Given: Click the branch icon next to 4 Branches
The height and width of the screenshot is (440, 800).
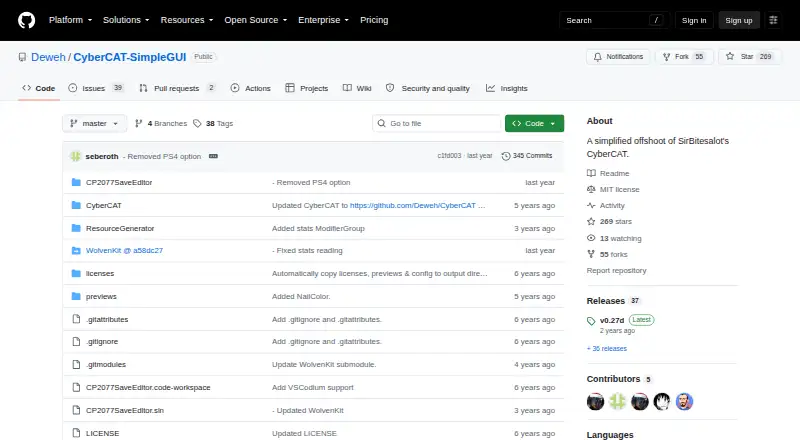Looking at the screenshot, I should pos(138,124).
